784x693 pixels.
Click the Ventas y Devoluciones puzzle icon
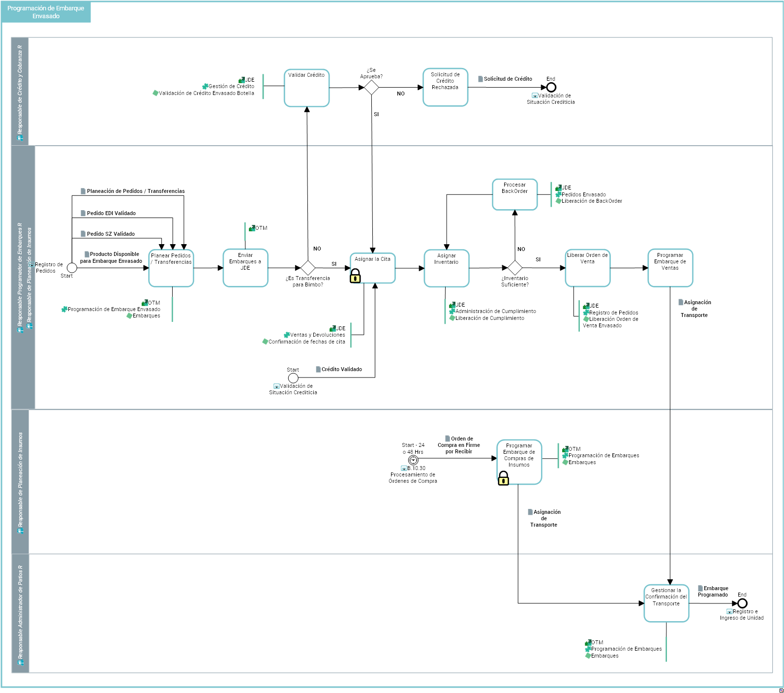[287, 335]
